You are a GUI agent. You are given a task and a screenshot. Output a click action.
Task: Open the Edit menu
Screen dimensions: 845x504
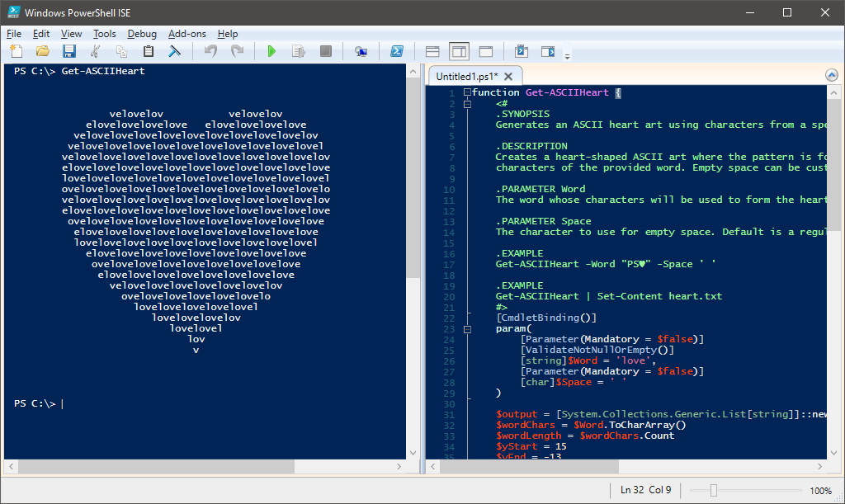click(x=41, y=33)
